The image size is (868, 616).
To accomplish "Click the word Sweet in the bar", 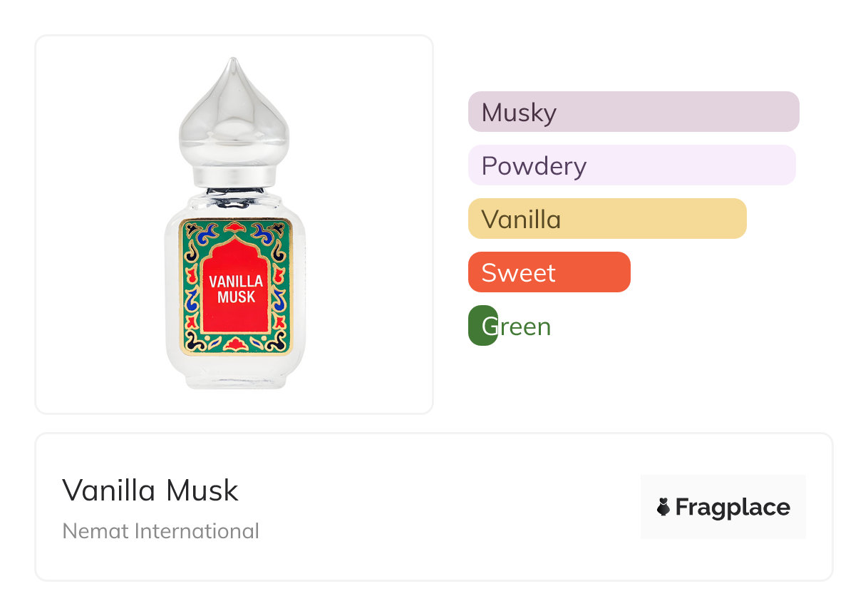I will (x=518, y=272).
